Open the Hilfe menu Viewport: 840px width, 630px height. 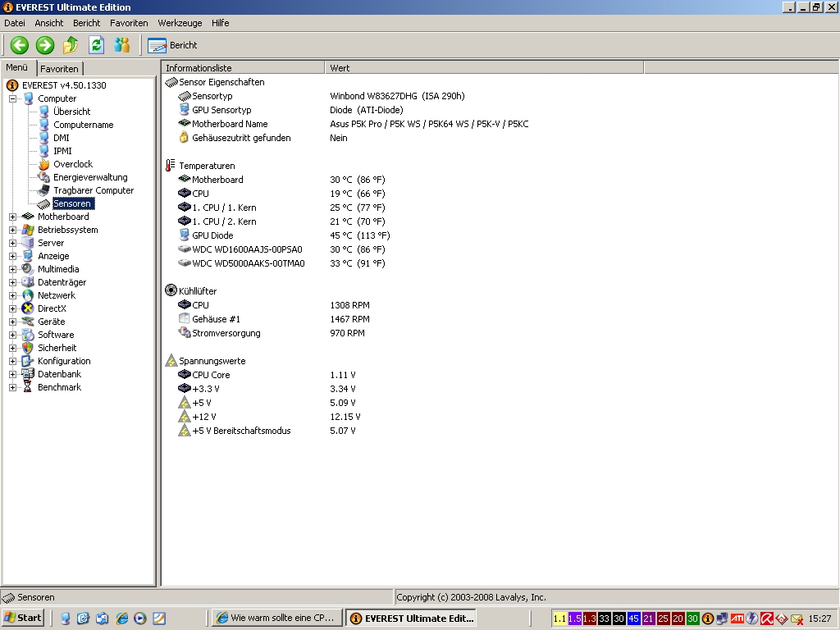tap(220, 23)
